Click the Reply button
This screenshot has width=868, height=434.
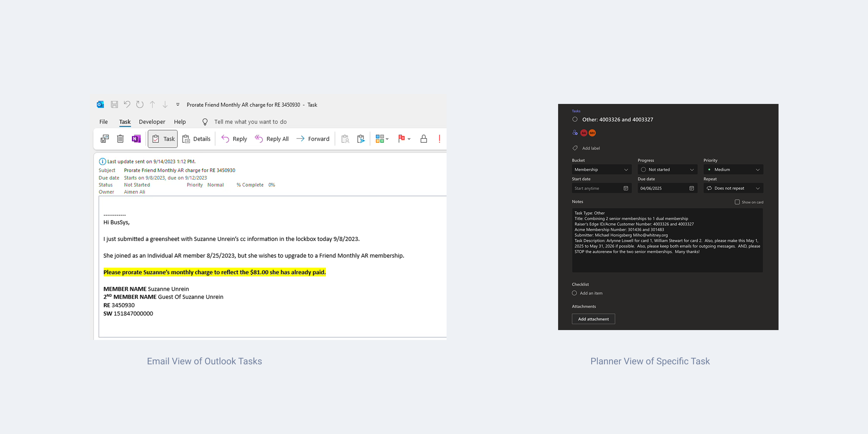234,139
